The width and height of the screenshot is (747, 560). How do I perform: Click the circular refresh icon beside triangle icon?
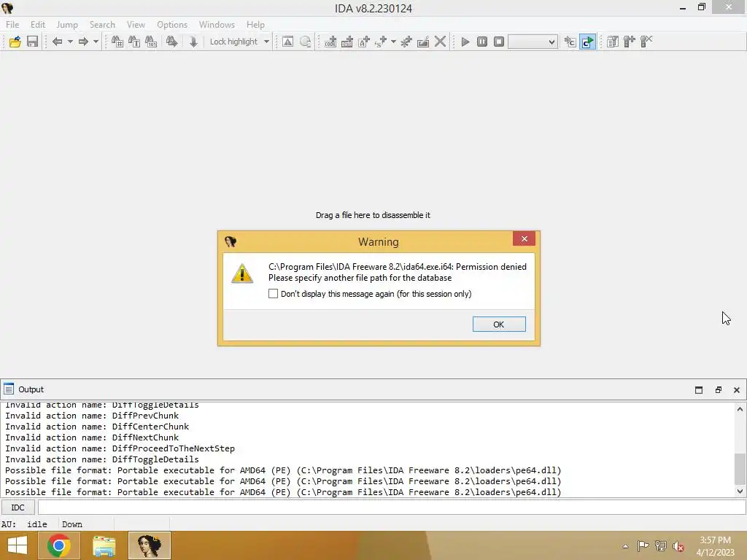pyautogui.click(x=306, y=42)
